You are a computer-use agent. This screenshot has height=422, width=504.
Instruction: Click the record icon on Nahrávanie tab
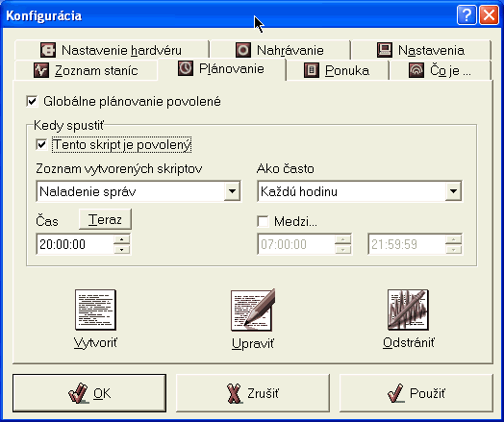point(243,50)
